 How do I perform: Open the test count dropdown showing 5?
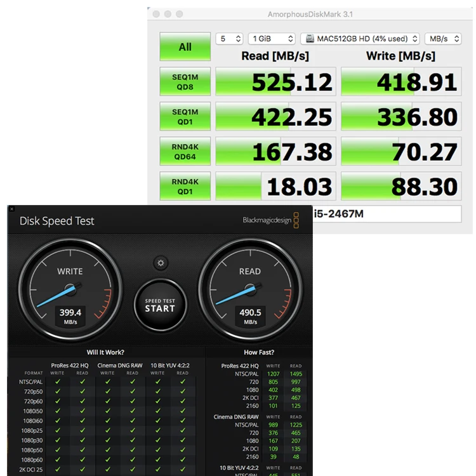[229, 39]
